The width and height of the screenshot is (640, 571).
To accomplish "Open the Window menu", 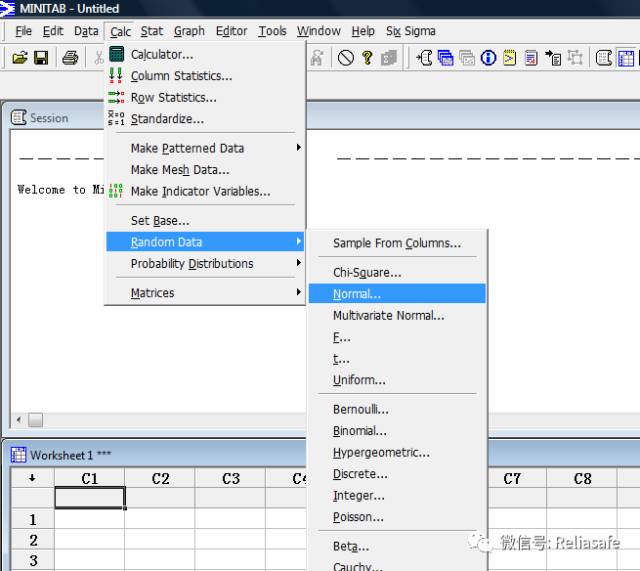I will (x=319, y=31).
